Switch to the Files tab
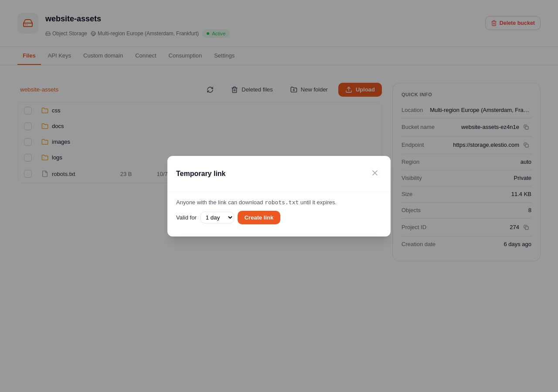 click(x=29, y=56)
